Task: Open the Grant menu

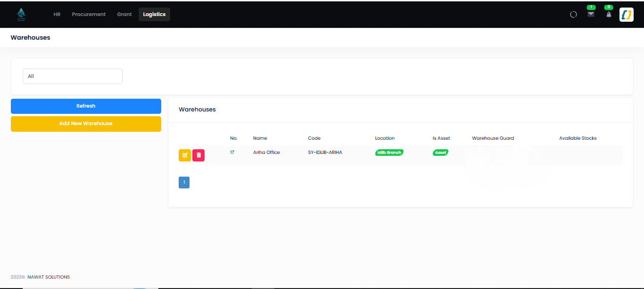Action: coord(124,15)
